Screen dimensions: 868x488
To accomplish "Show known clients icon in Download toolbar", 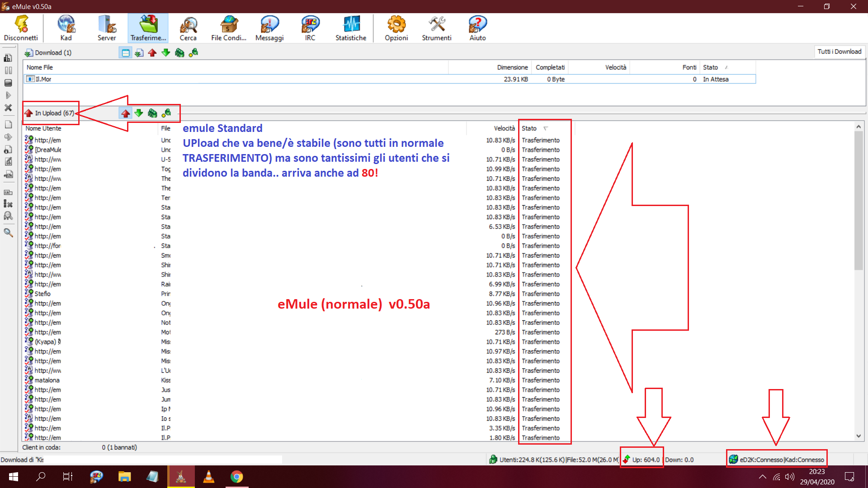I will point(193,53).
